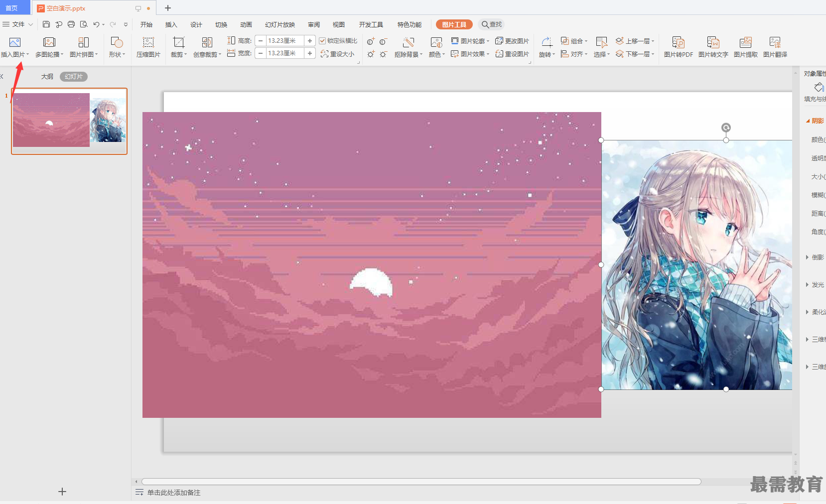The image size is (826, 504).
Task: Open the File (文件) menu
Action: [x=17, y=24]
